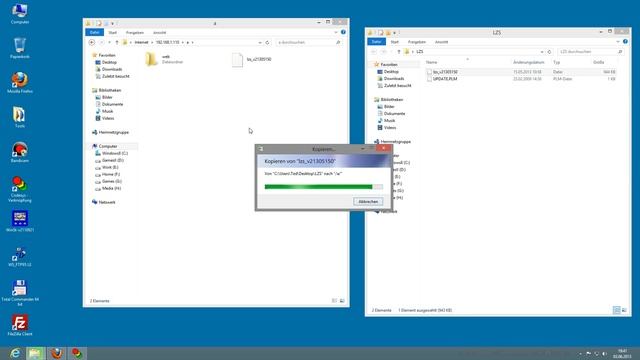Switch the left window status bar to details view
This screenshot has width=640, height=360.
334,301
